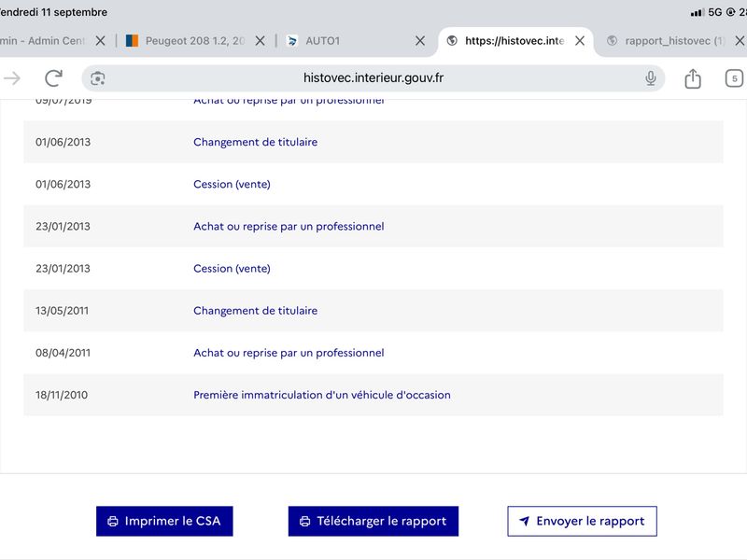The image size is (747, 560).
Task: Switch to the AUTO1 tab
Action: 343,41
